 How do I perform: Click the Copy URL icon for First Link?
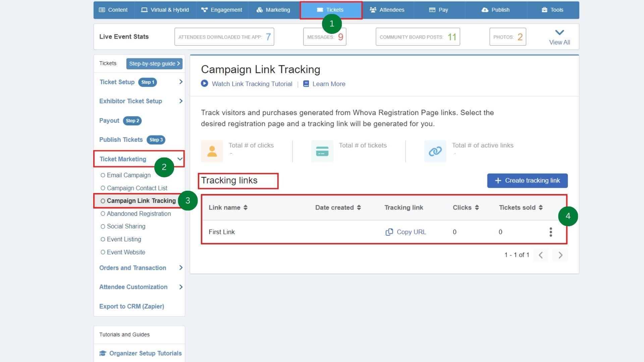point(389,232)
